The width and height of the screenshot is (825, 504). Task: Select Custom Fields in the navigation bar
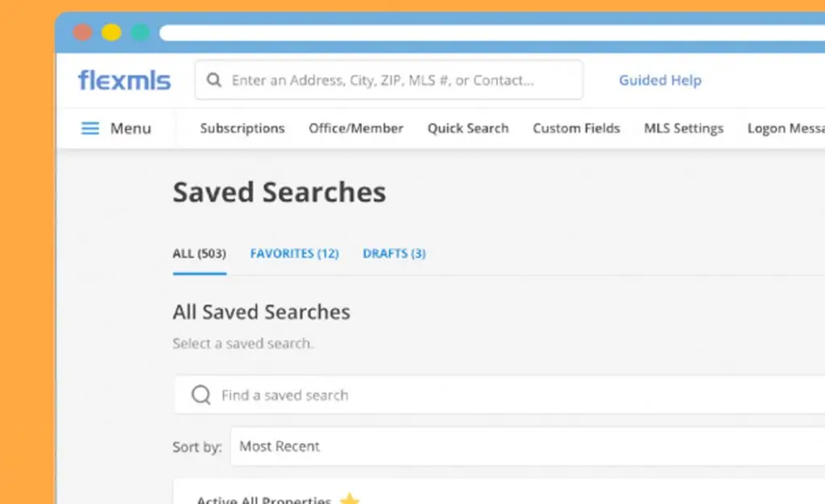(x=576, y=128)
